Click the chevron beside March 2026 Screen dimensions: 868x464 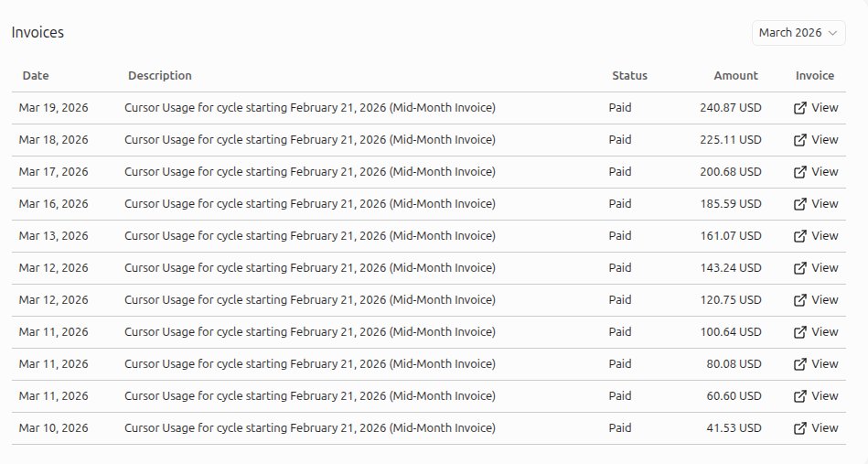832,33
